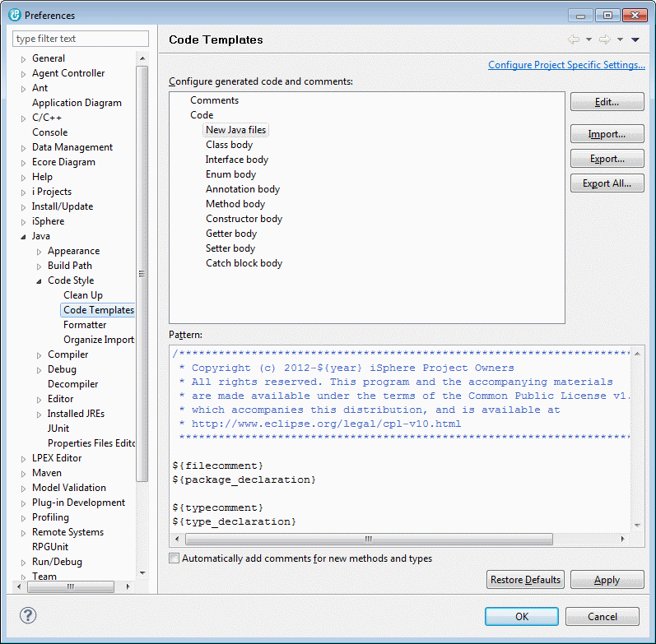Select Application Diagram preference page
Viewport: 656px width, 644px height.
pyautogui.click(x=77, y=103)
